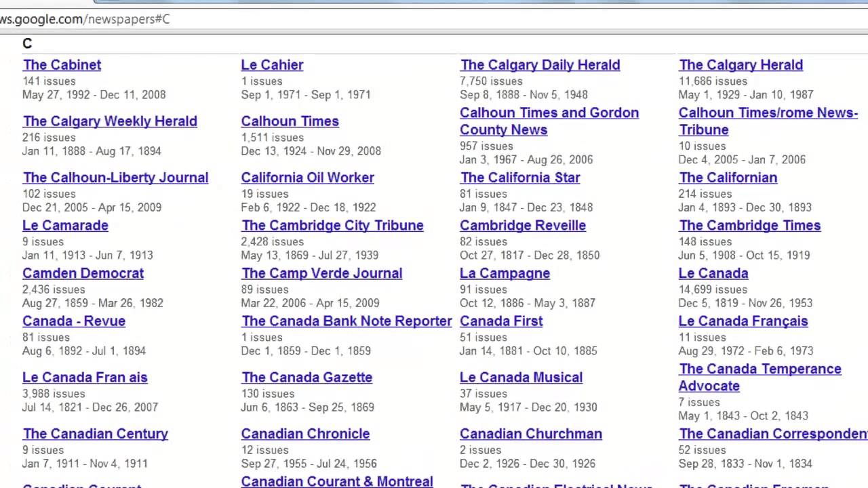868x488 pixels.
Task: Open The Canadian Correspondent link
Action: pyautogui.click(x=773, y=434)
